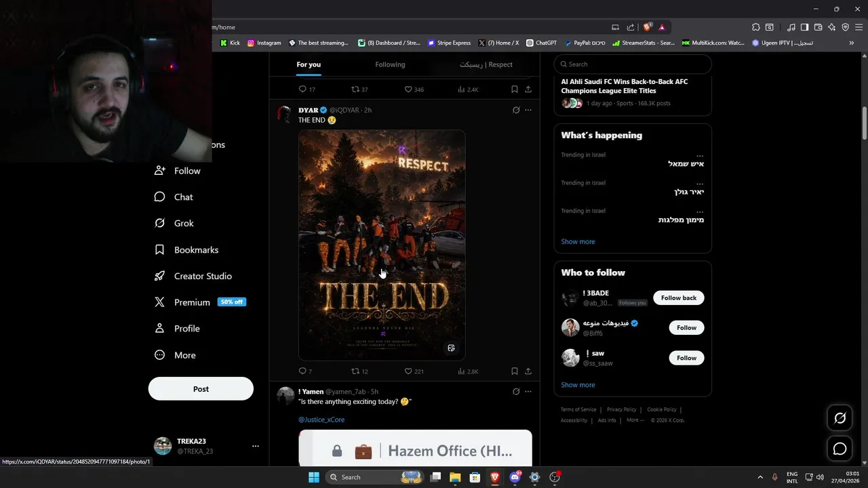This screenshot has height=488, width=868.
Task: Open the browser hamburger menu
Action: click(859, 27)
